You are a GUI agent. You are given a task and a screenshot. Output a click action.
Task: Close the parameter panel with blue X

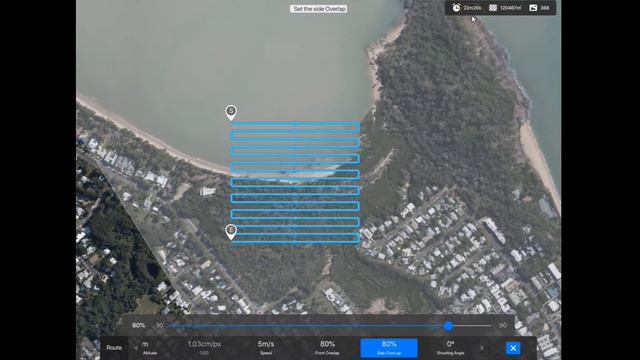point(513,348)
